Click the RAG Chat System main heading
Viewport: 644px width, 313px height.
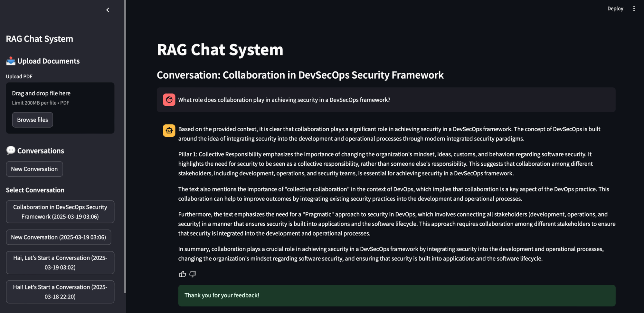(220, 50)
